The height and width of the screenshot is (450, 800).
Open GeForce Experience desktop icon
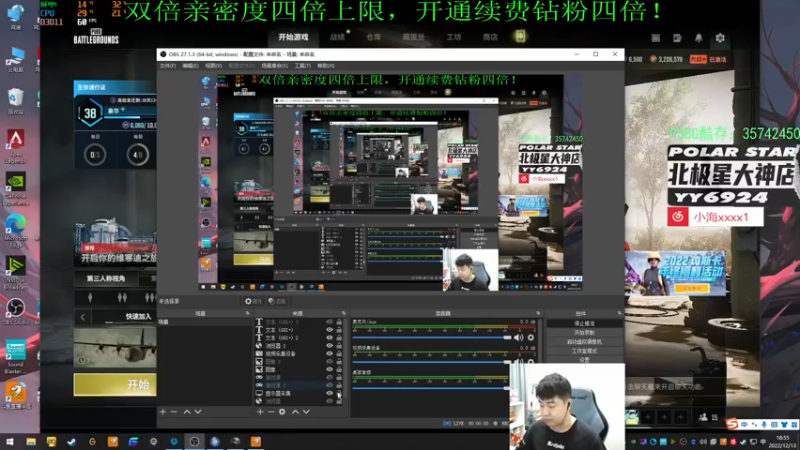pos(15,189)
